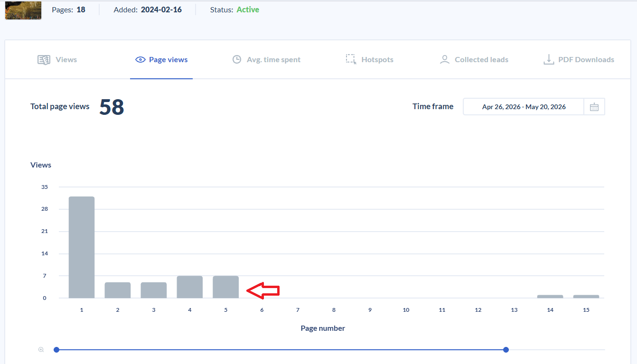Click the x-axis label 6

[x=262, y=310]
